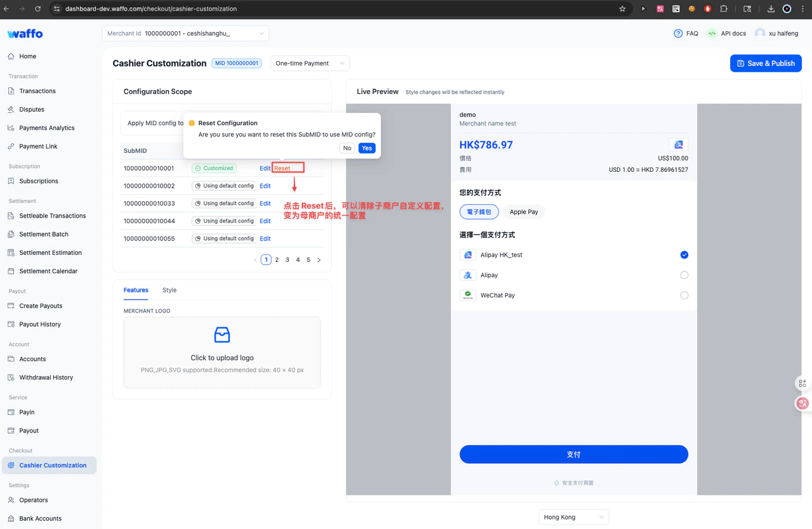812x529 pixels.
Task: Click the Settlement Calendar sidebar icon
Action: (11, 271)
